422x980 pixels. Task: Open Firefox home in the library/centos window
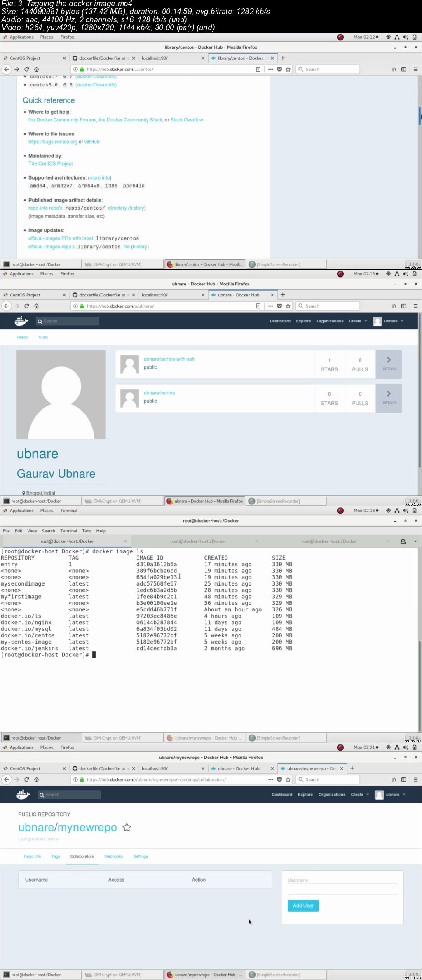point(37,69)
